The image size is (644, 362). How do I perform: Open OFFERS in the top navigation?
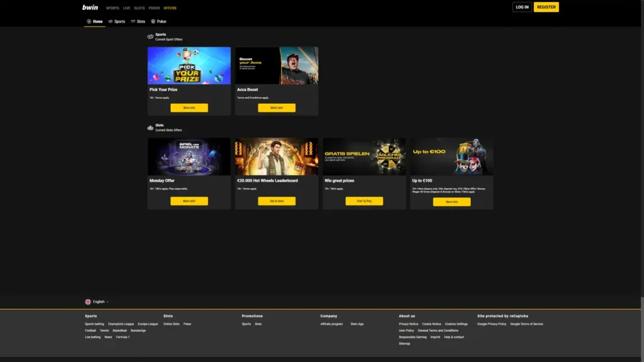click(170, 8)
